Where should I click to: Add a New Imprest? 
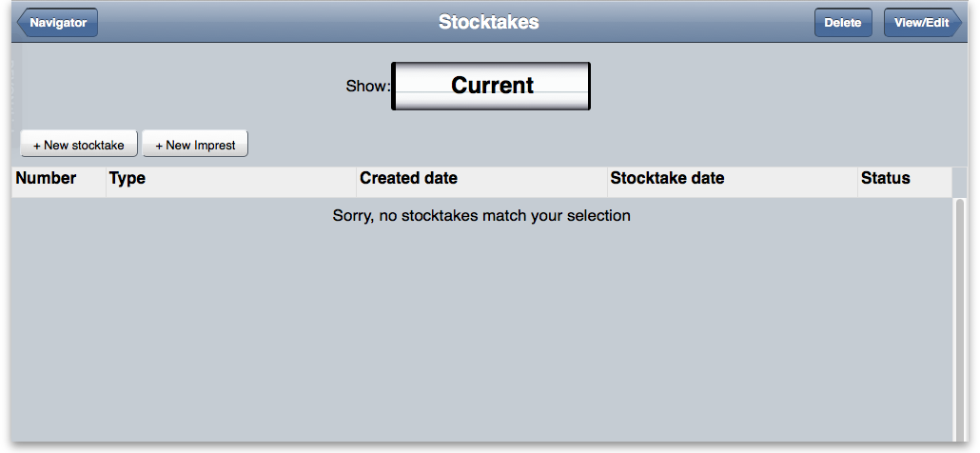point(195,145)
